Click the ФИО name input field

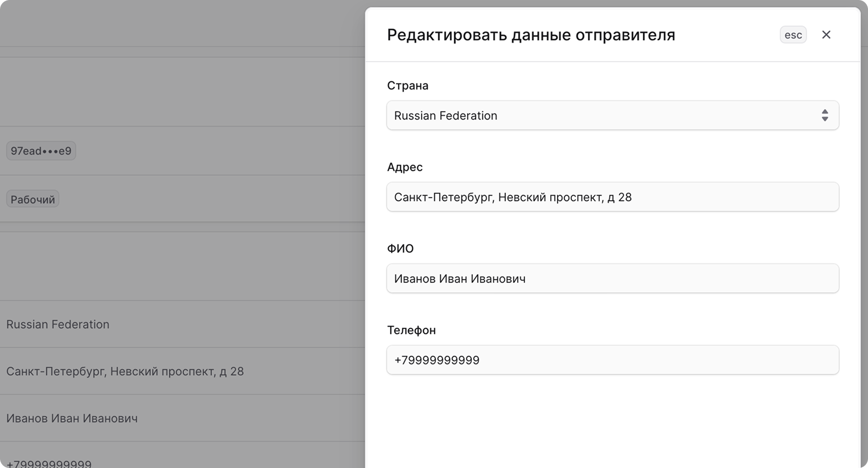click(x=612, y=278)
